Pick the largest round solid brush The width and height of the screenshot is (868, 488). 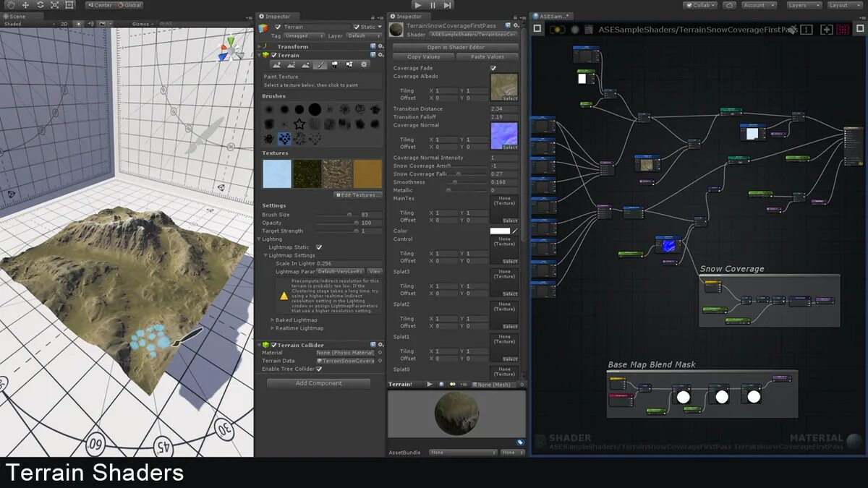[x=315, y=109]
